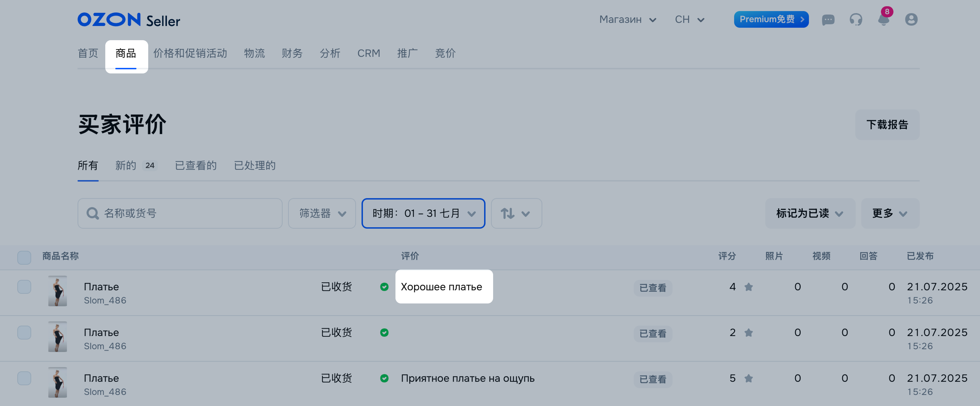Open the 价格和促销活动 menu tab

pos(190,53)
